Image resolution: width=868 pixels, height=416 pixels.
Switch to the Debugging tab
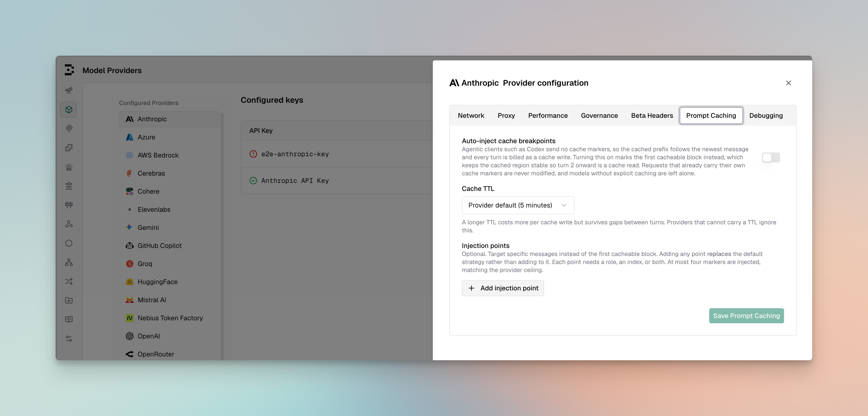click(x=765, y=116)
